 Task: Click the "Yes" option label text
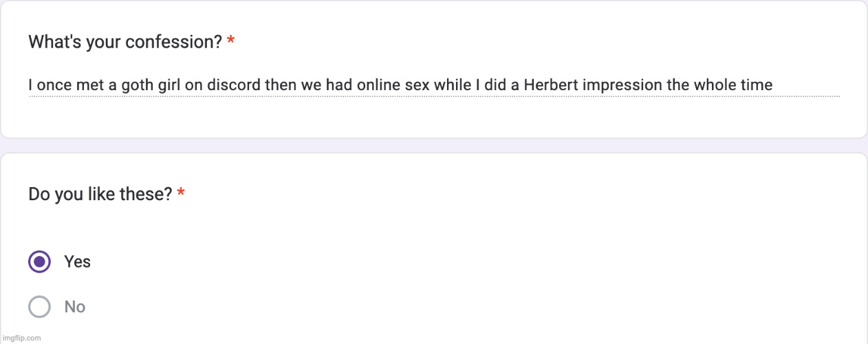coord(77,262)
